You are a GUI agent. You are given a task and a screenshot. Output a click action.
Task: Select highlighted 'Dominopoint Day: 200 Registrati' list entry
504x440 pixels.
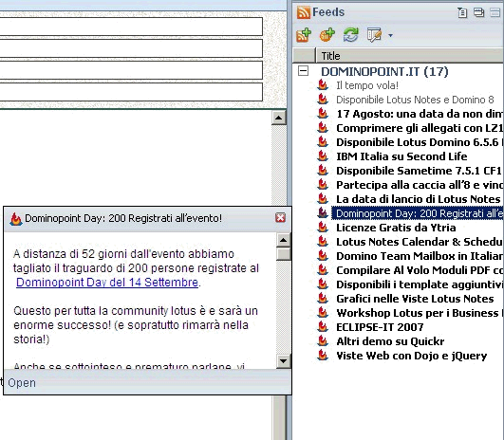pos(418,213)
